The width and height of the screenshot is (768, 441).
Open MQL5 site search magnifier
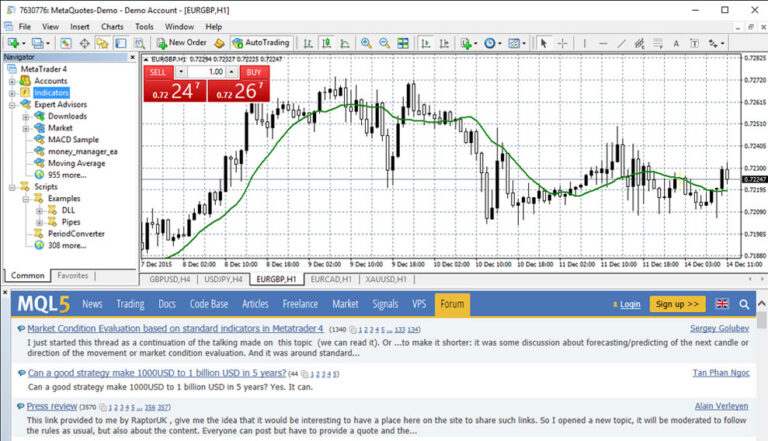[744, 304]
